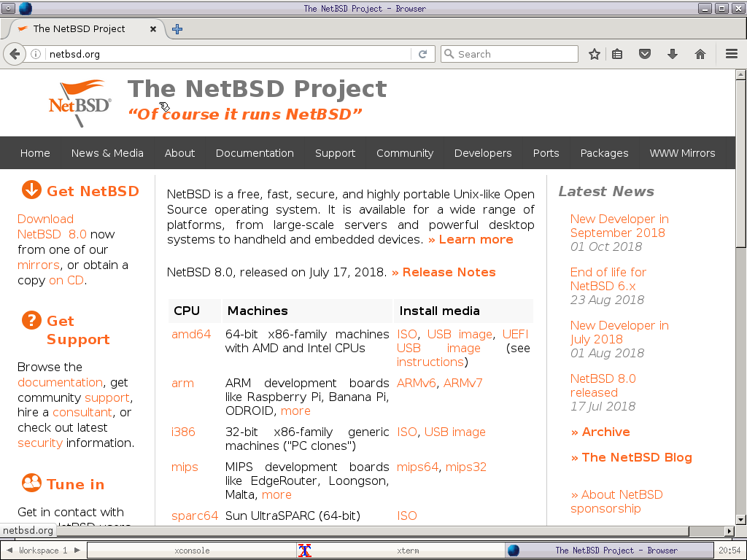747x560 pixels.
Task: Click the vertical scrollbar up arrow
Action: pos(741,74)
